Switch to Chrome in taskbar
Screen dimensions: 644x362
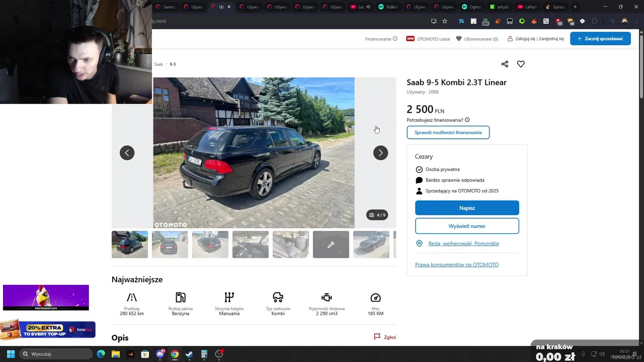[x=175, y=354]
